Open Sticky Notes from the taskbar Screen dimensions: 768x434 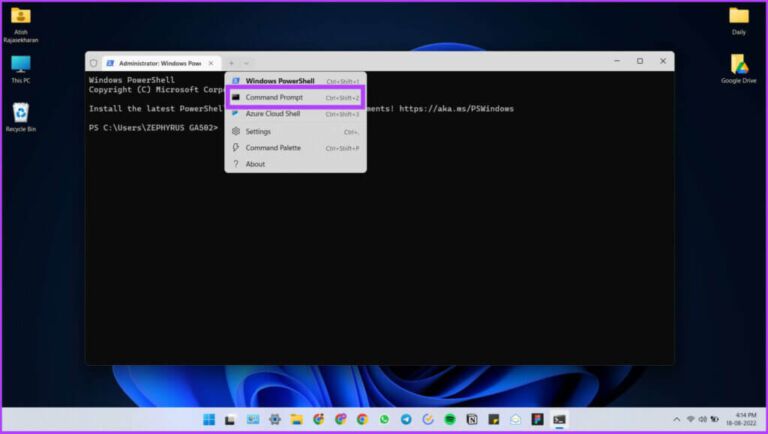pos(494,419)
